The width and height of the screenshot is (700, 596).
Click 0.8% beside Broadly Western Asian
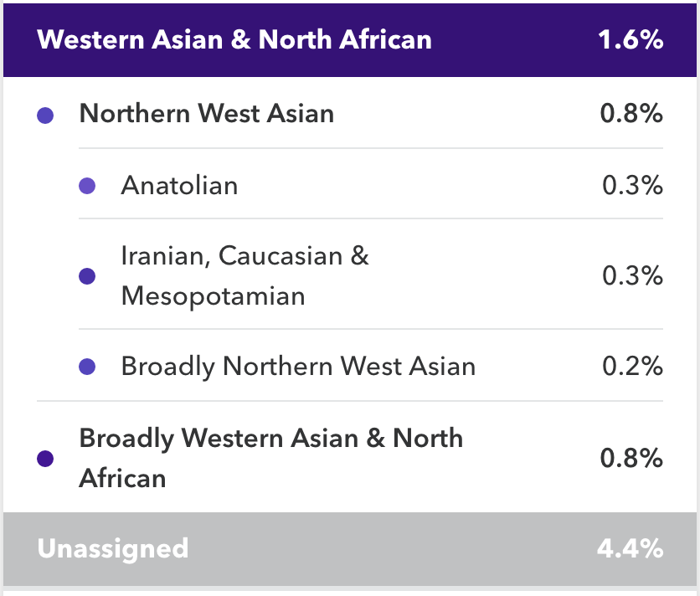point(631,458)
